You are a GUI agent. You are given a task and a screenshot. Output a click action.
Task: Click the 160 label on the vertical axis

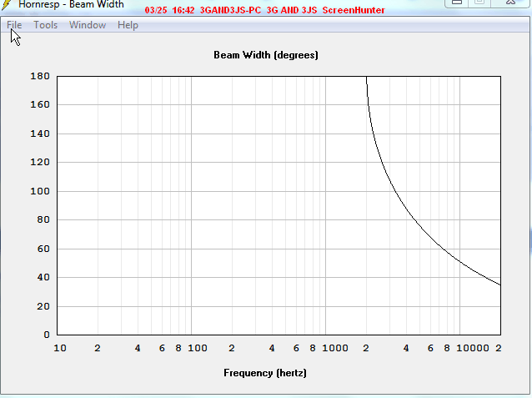coord(40,104)
